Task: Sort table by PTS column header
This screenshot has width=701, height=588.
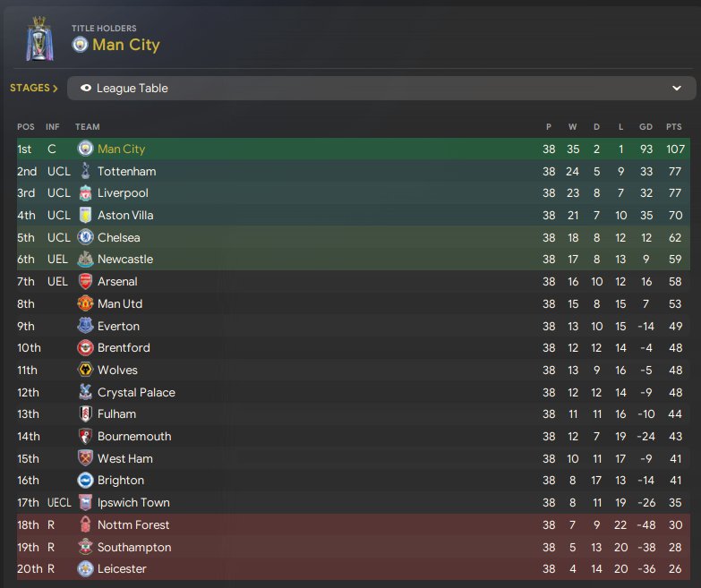Action: coord(674,127)
